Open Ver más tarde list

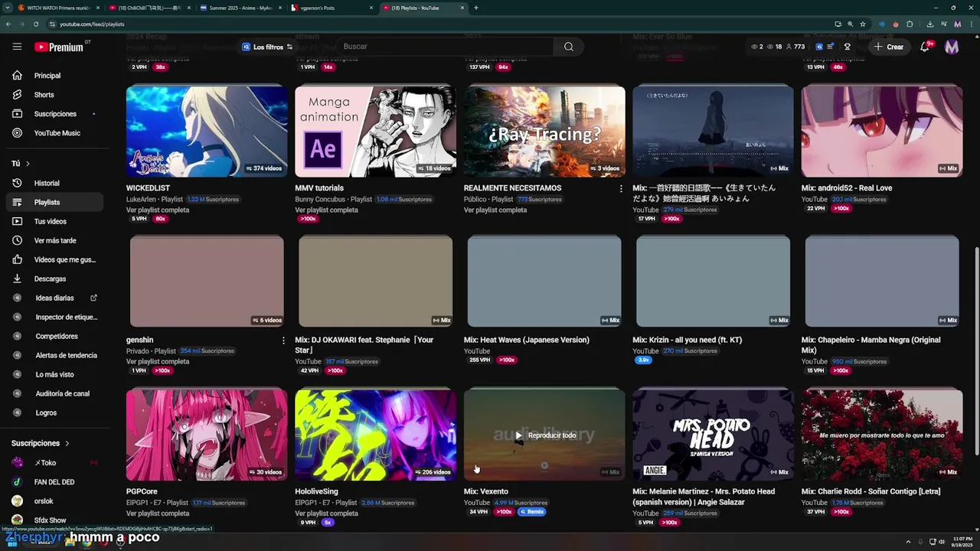(55, 240)
